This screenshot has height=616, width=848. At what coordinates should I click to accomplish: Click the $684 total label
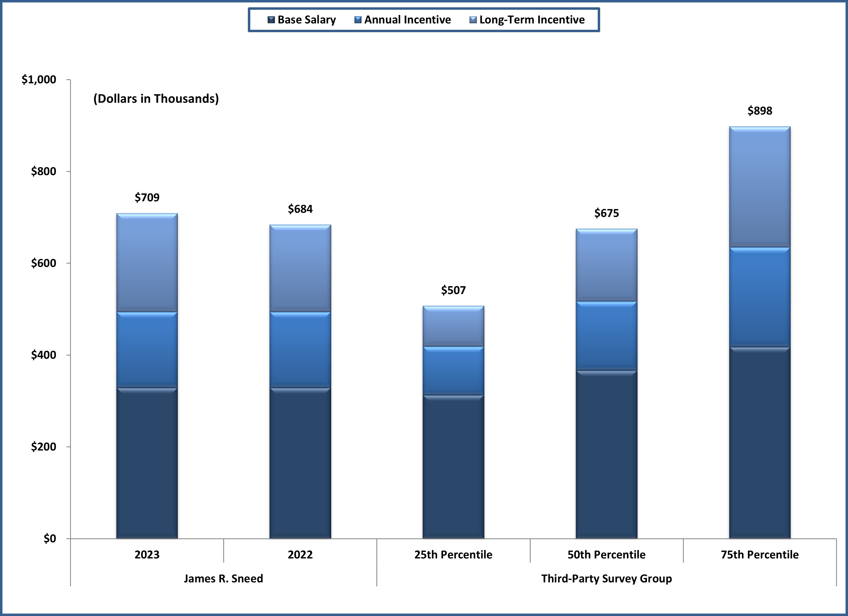pos(300,209)
